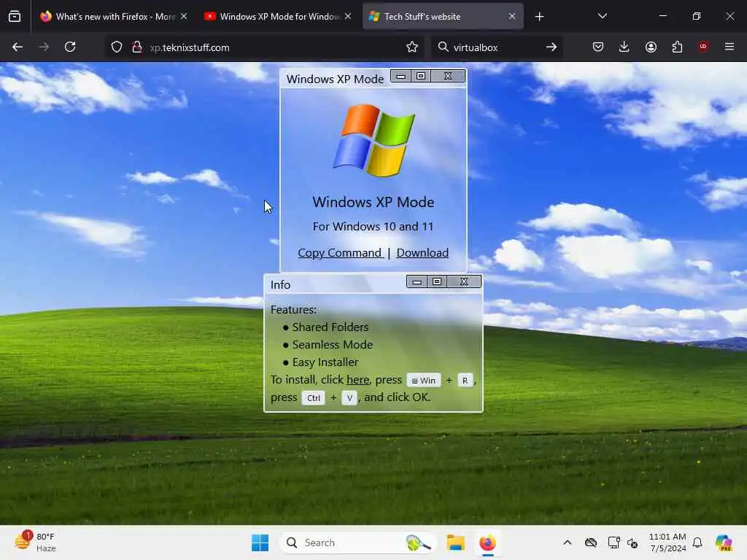Viewport: 747px width, 560px height.
Task: Click the search bar magnifier icon
Action: coord(443,47)
